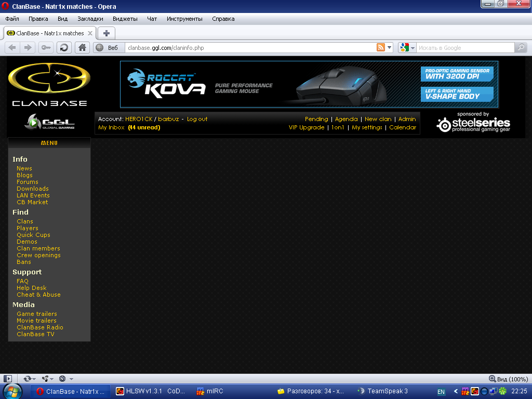Open the Opera Unite dropdown arrow
The width and height of the screenshot is (532, 399).
pos(51,379)
